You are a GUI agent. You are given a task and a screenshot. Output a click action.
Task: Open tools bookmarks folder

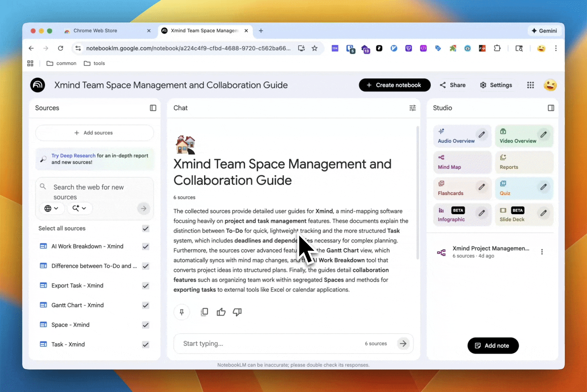(94, 63)
